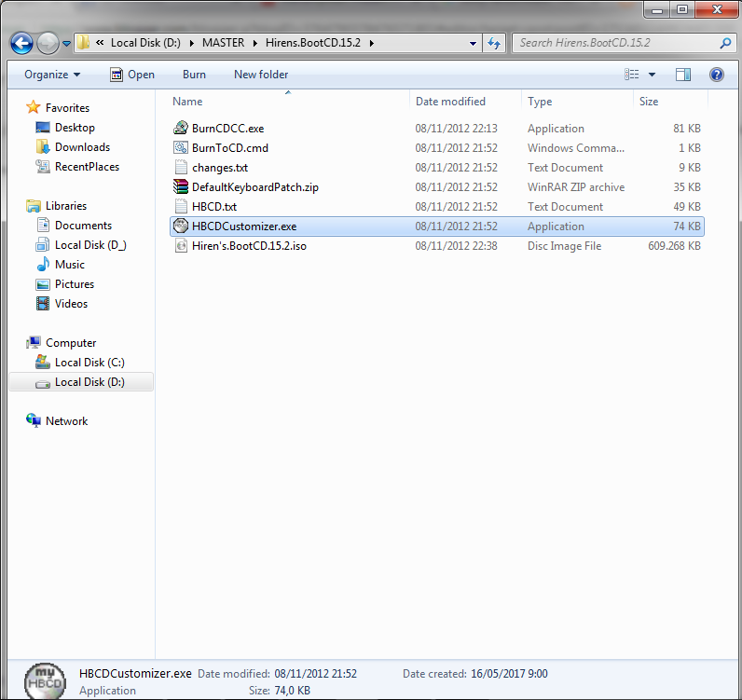The width and height of the screenshot is (742, 700).
Task: Click Favorites in the navigation pane
Action: [x=67, y=108]
